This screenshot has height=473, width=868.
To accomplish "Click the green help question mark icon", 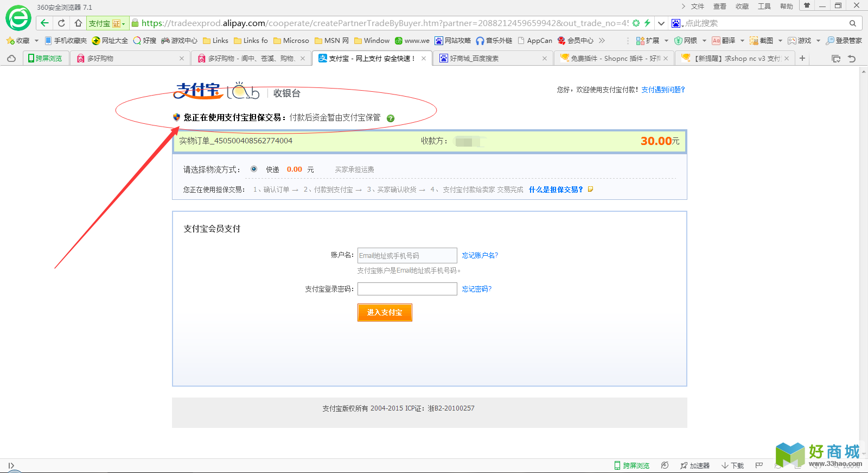I will click(x=391, y=118).
